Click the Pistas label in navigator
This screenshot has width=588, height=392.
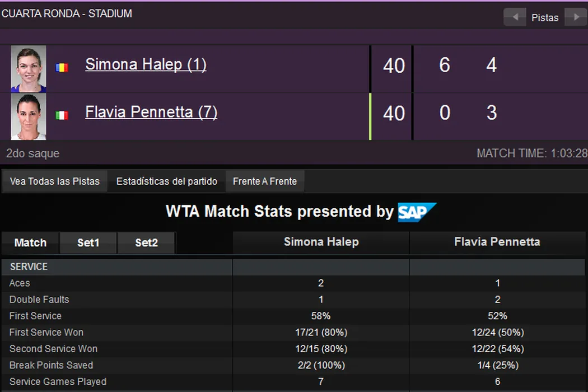(x=545, y=17)
